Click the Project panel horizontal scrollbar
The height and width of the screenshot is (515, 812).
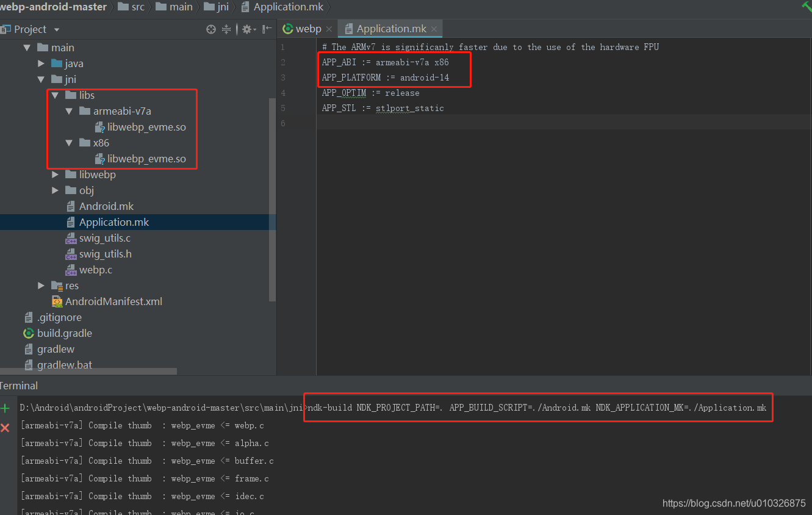point(88,371)
